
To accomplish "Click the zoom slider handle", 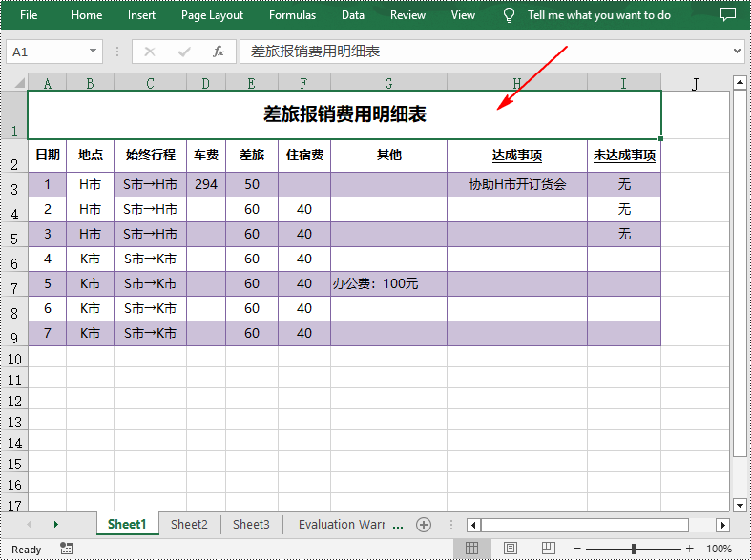I will 634,549.
